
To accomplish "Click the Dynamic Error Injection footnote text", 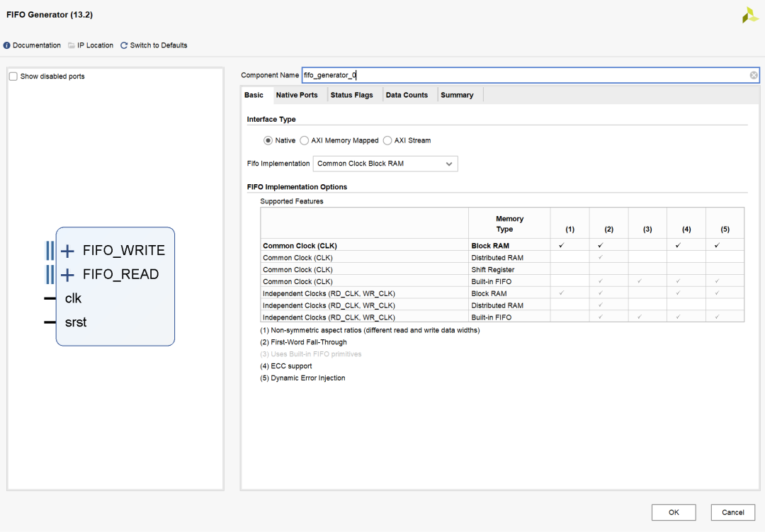I will pyautogui.click(x=302, y=378).
